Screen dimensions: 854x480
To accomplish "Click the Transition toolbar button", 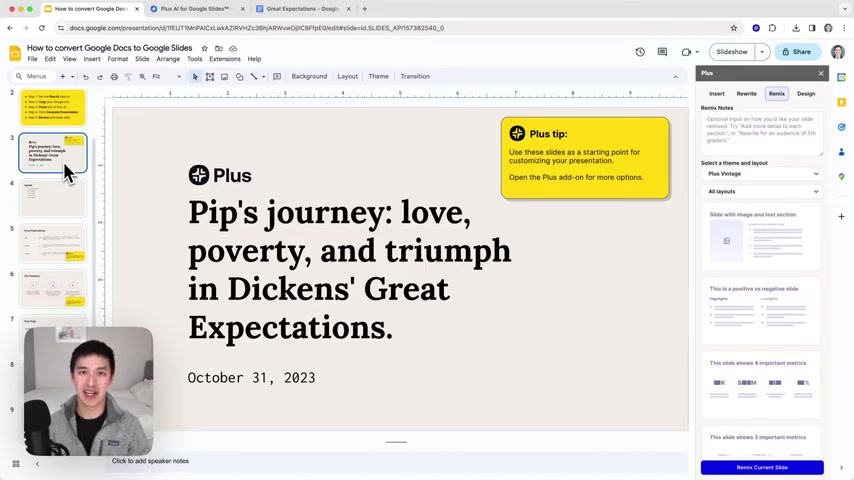I will click(415, 77).
